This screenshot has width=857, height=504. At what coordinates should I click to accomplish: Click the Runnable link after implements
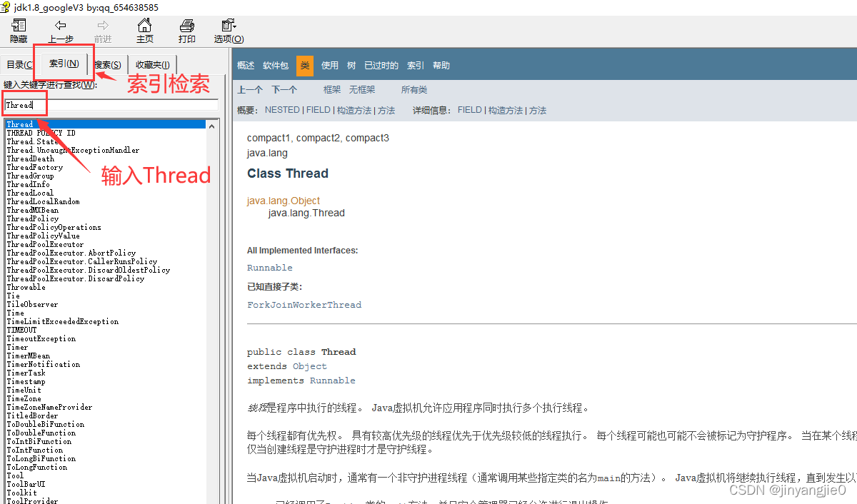click(x=333, y=380)
